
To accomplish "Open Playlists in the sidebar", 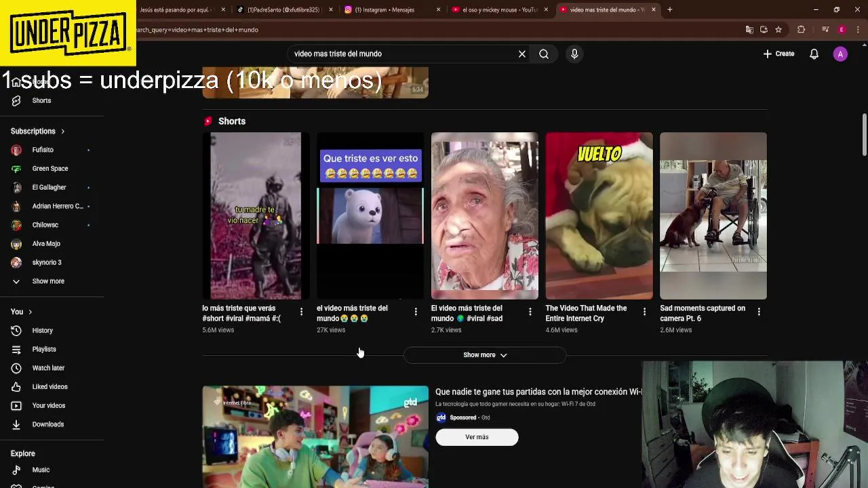I will 44,349.
